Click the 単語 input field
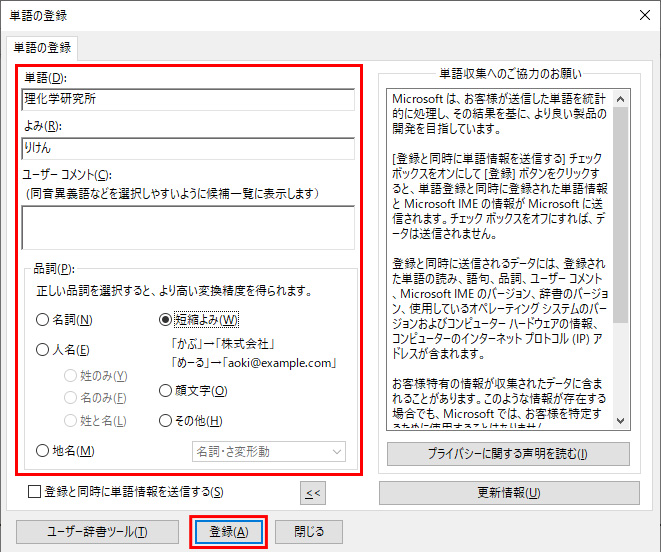The height and width of the screenshot is (552, 661). (x=188, y=99)
